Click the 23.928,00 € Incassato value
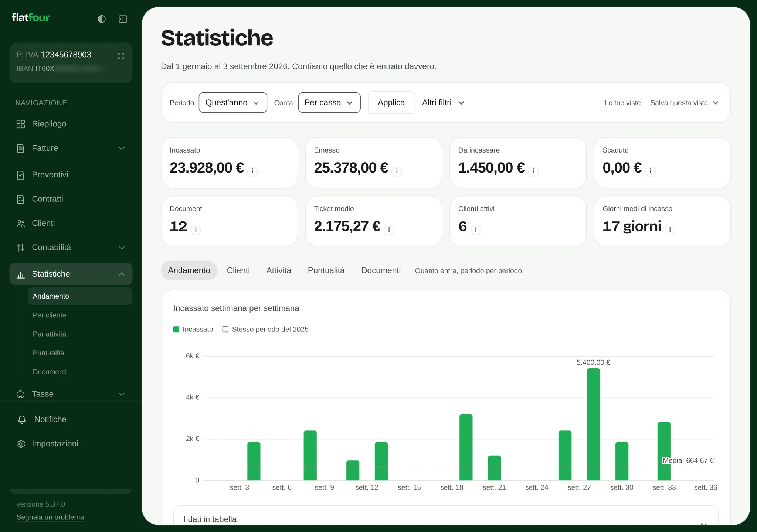757x532 pixels. pyautogui.click(x=207, y=168)
